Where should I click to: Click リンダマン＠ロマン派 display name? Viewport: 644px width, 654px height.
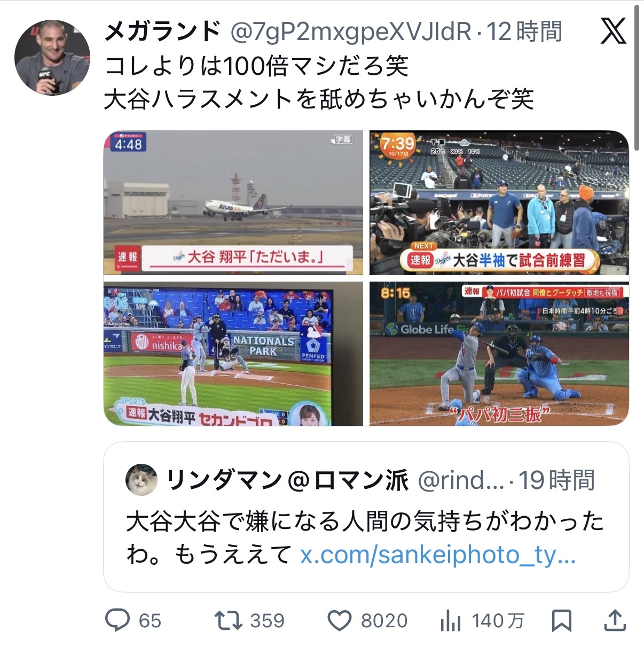(x=287, y=480)
